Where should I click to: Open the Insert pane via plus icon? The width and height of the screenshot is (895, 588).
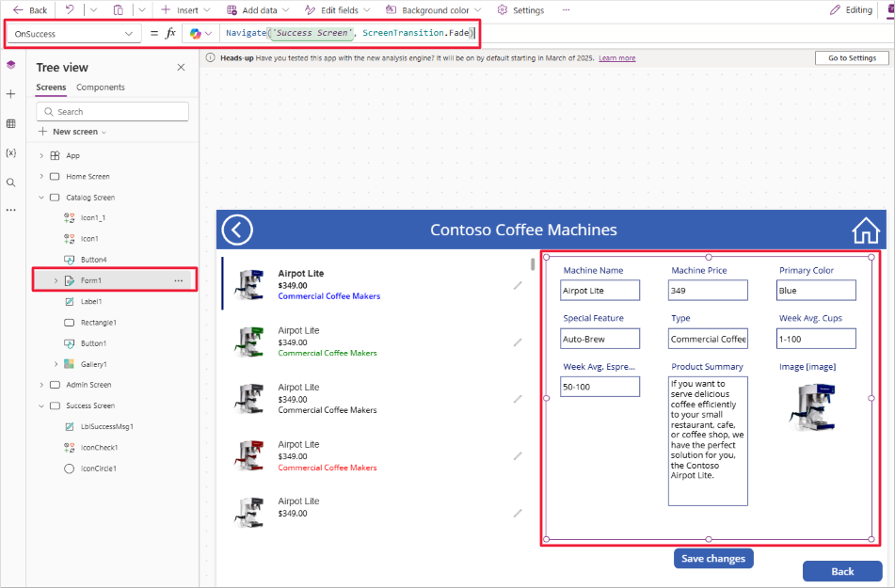click(11, 93)
